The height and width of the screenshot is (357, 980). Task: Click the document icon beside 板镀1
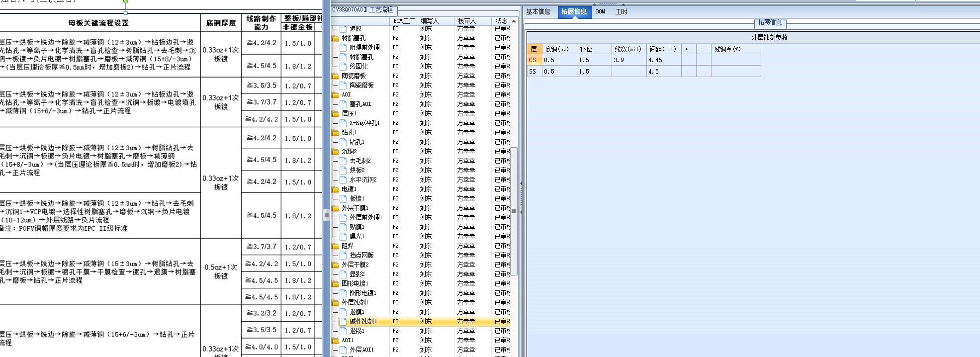coord(343,198)
